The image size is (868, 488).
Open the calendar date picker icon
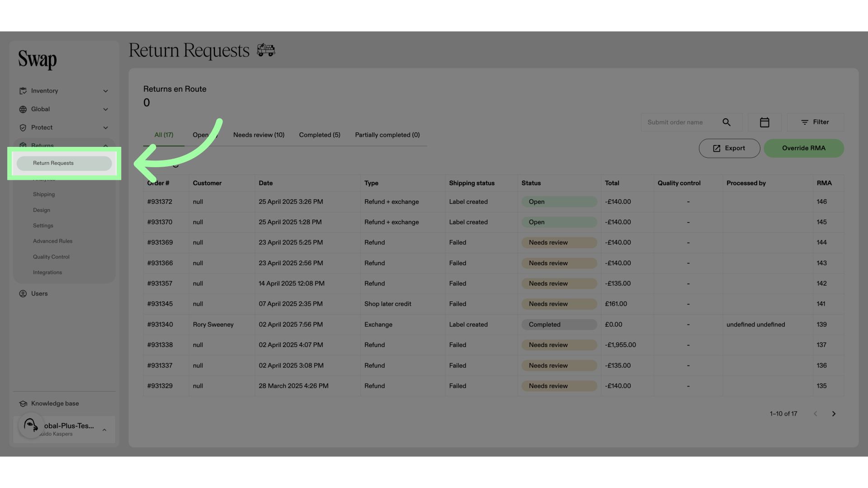click(x=764, y=122)
